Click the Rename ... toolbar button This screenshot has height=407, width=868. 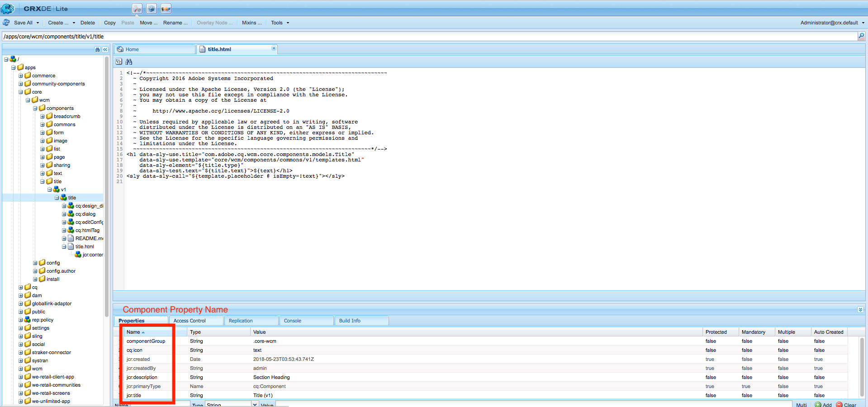point(175,23)
